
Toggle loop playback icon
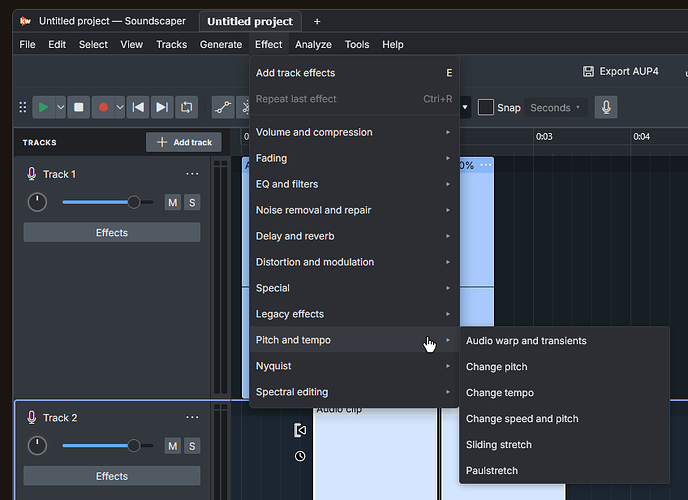186,107
